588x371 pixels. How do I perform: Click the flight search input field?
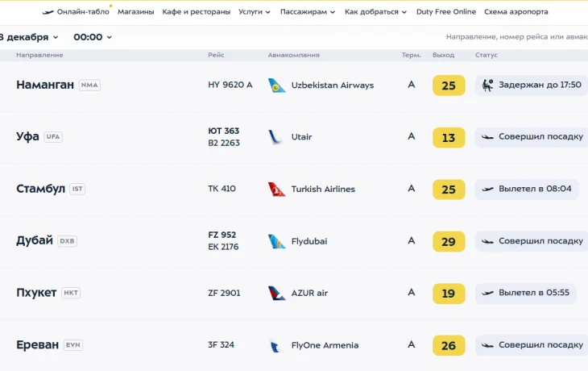[x=516, y=37]
